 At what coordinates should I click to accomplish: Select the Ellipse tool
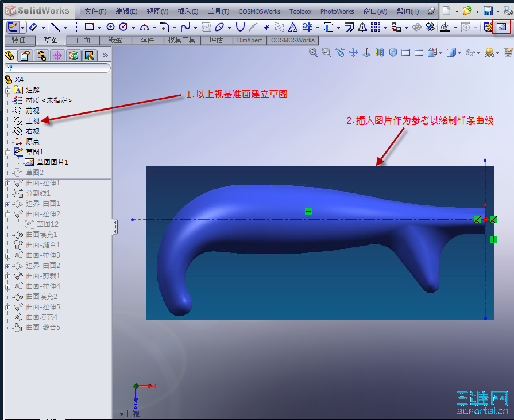pos(219,27)
